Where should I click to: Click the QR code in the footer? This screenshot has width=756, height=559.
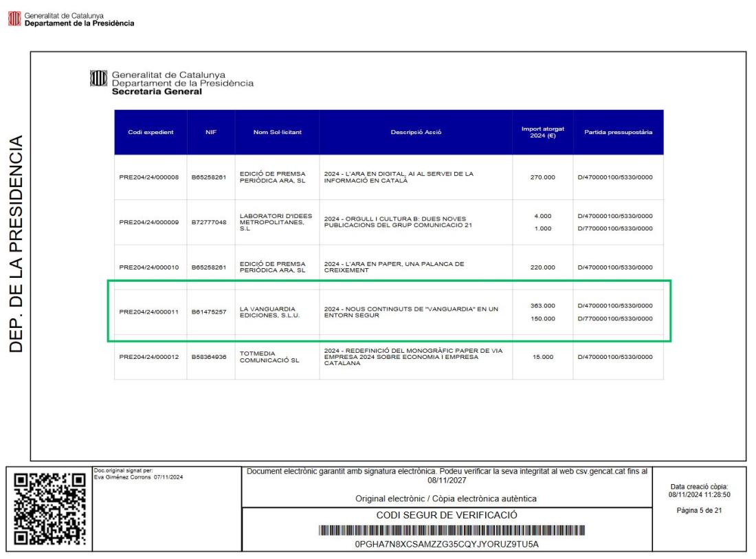pos(49,508)
